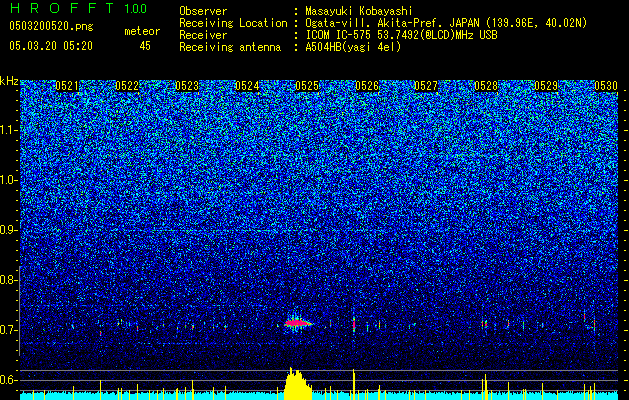Click the 1.1 kHz axis tick label
Screen dimensions: 629x400
pyautogui.click(x=9, y=130)
